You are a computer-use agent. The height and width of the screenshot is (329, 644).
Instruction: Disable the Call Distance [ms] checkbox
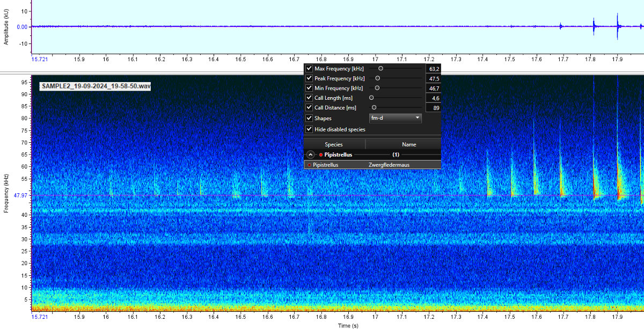click(309, 108)
